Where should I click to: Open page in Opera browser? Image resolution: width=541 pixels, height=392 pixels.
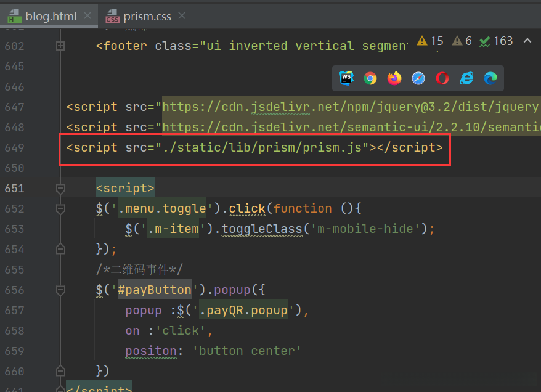point(442,78)
